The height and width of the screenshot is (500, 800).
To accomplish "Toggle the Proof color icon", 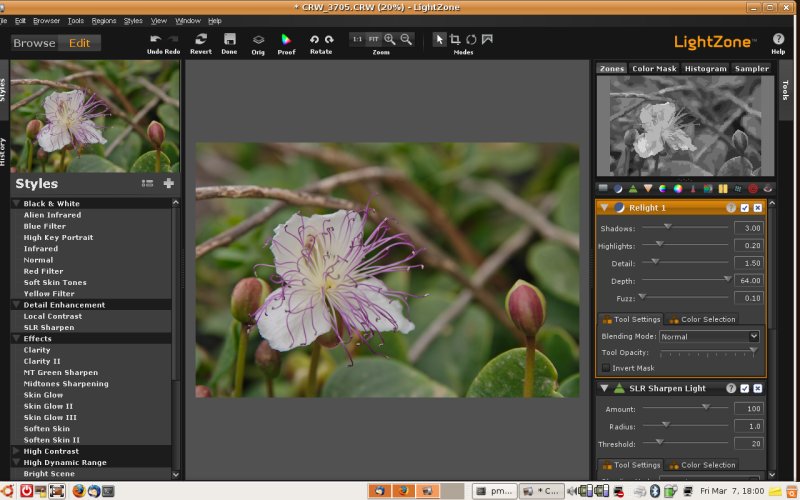I will (286, 39).
